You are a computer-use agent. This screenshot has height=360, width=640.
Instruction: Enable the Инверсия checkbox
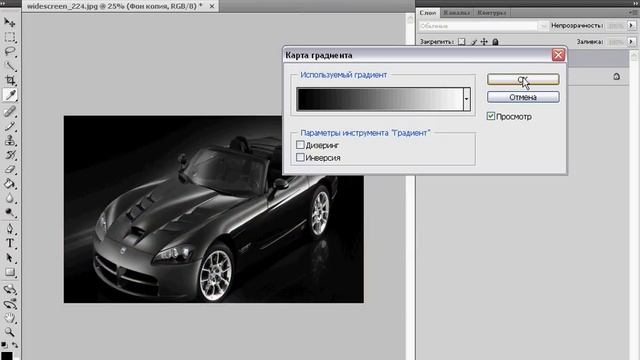[x=300, y=157]
